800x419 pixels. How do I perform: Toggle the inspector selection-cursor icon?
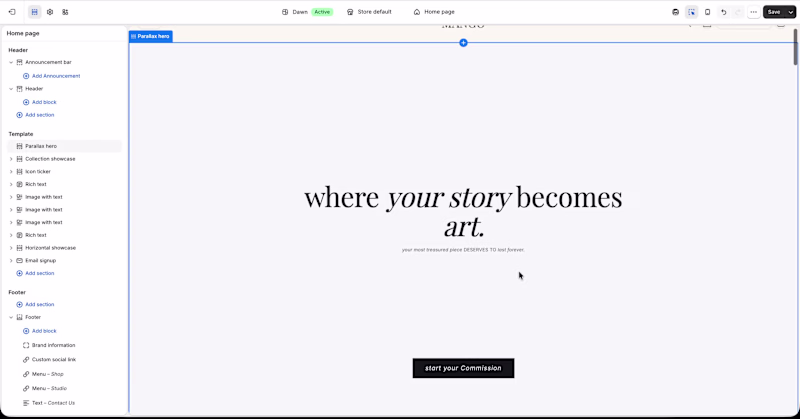tap(691, 12)
